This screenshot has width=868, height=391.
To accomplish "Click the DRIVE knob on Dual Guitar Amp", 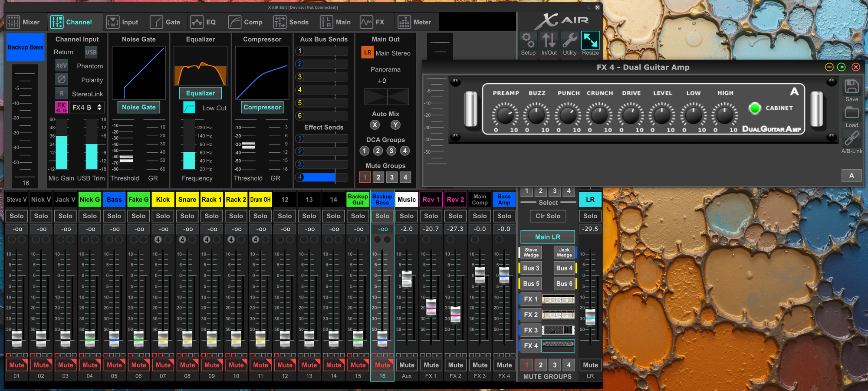I will pyautogui.click(x=630, y=115).
